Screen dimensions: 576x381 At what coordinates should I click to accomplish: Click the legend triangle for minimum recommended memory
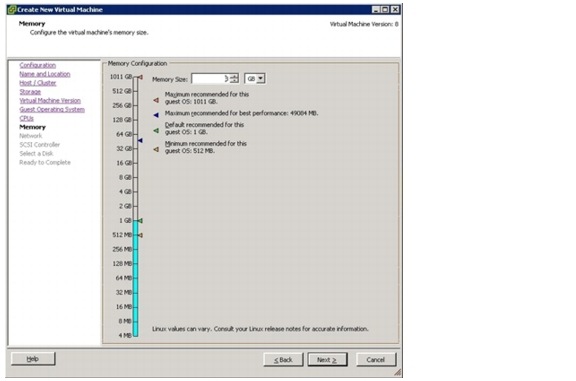coord(156,150)
